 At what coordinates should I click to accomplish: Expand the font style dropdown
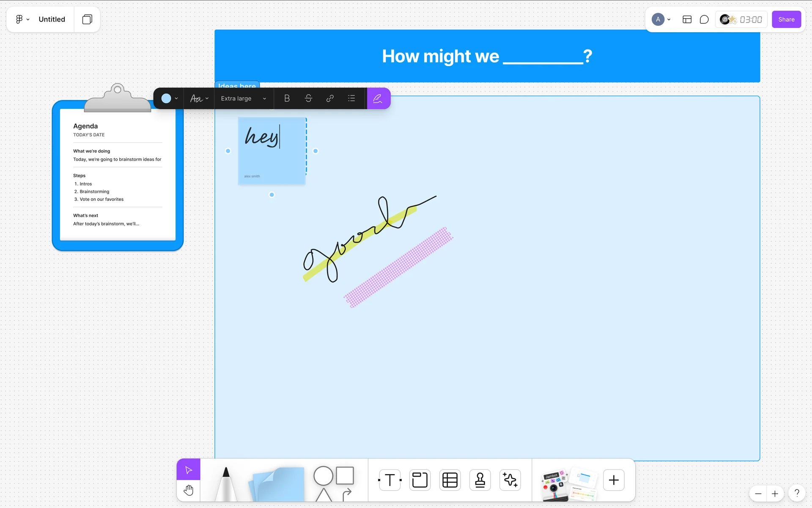[x=199, y=98]
